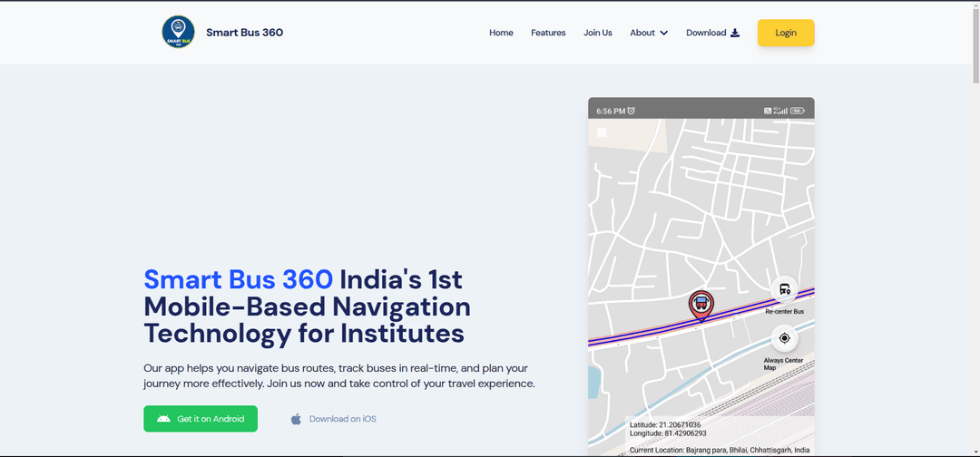Tap the Re-center Bus icon on map
Screen dimensions: 980x457
click(x=784, y=289)
